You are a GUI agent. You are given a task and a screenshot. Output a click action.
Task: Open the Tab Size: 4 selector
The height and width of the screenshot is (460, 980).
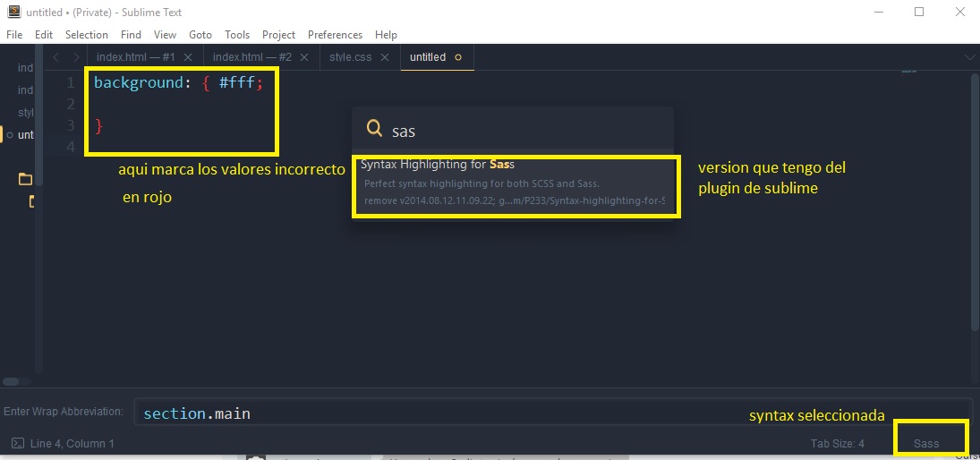pyautogui.click(x=838, y=444)
